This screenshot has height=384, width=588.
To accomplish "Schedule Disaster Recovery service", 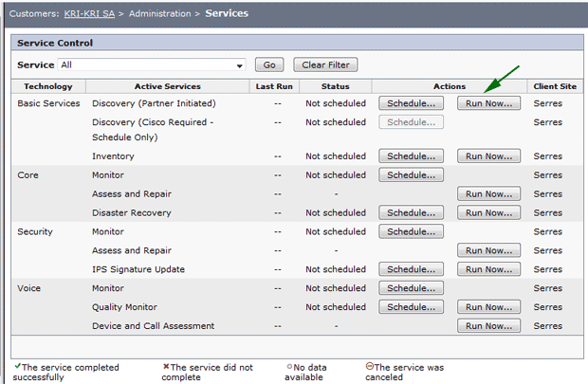I will (x=411, y=212).
